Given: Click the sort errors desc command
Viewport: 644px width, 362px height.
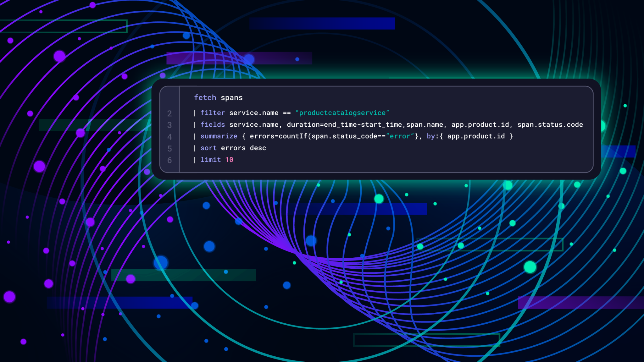Looking at the screenshot, I should 233,148.
